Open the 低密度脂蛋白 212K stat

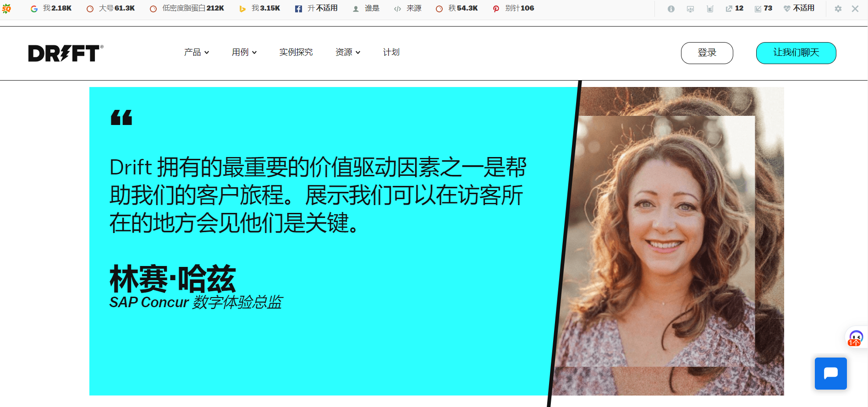(187, 8)
